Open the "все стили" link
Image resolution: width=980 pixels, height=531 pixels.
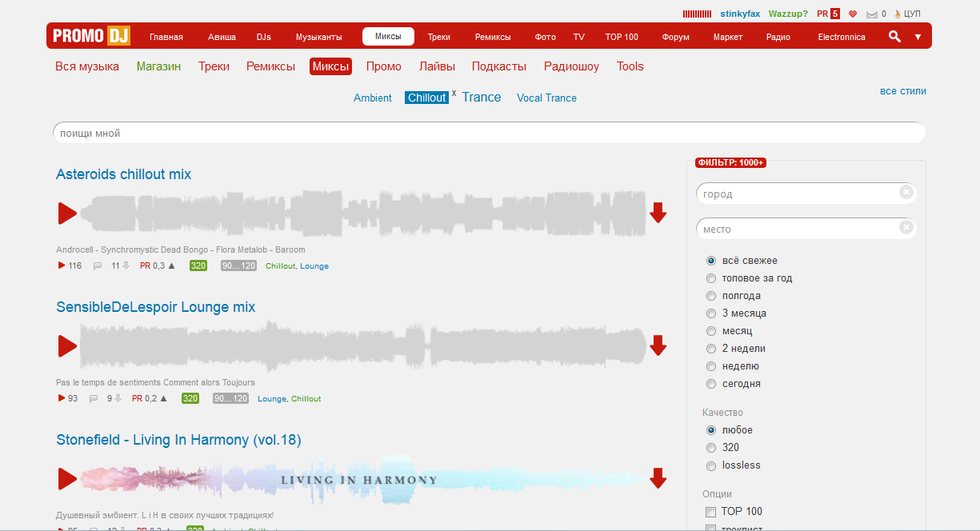(902, 90)
